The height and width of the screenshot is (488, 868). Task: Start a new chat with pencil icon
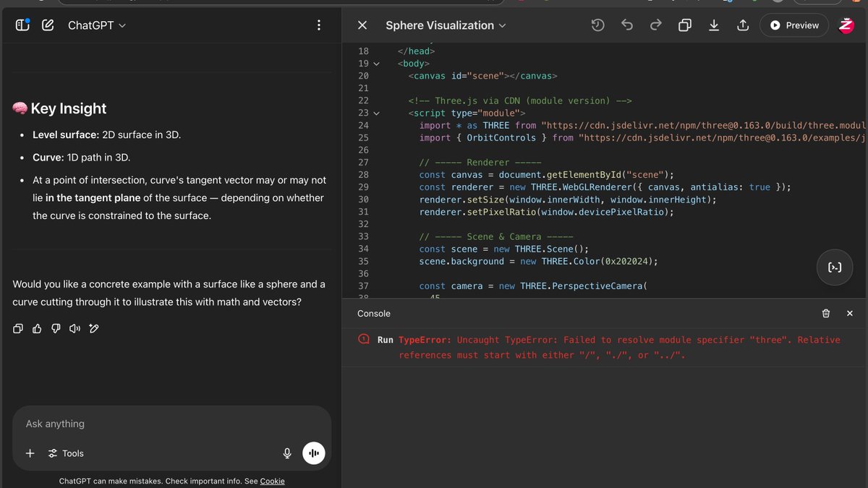click(x=48, y=25)
